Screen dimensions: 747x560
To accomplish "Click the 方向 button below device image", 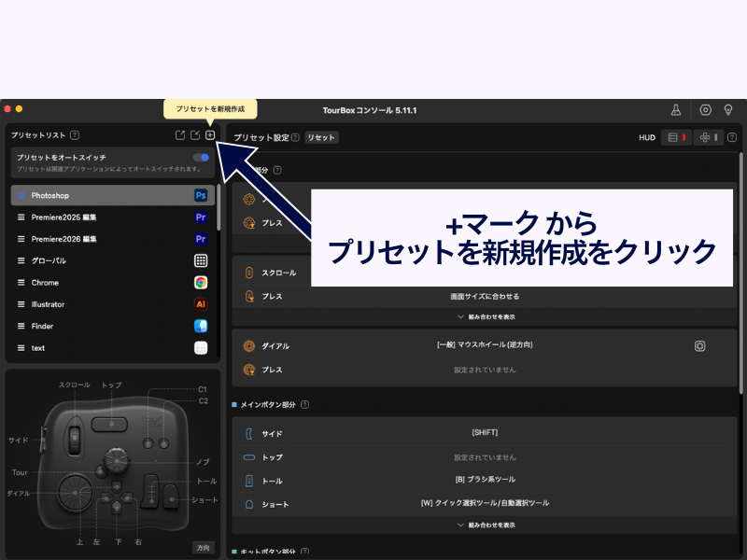I will tap(203, 547).
